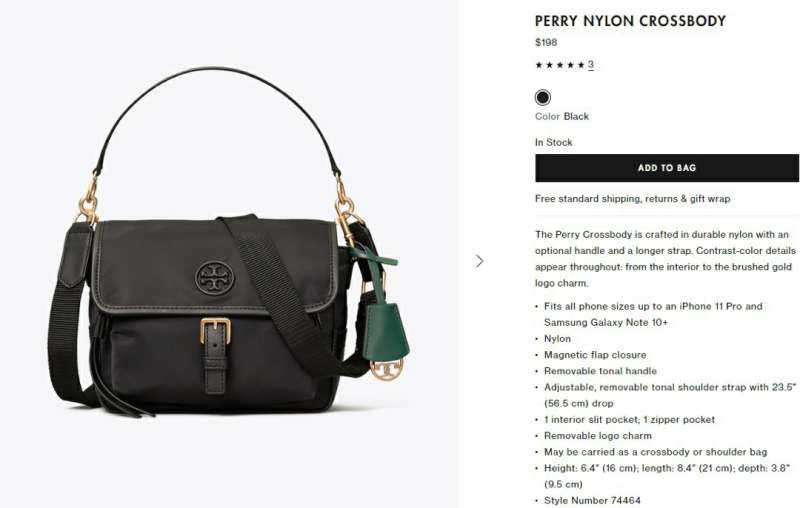Click the free standard shipping and returns text
Image resolution: width=800 pixels, height=508 pixels.
point(633,198)
